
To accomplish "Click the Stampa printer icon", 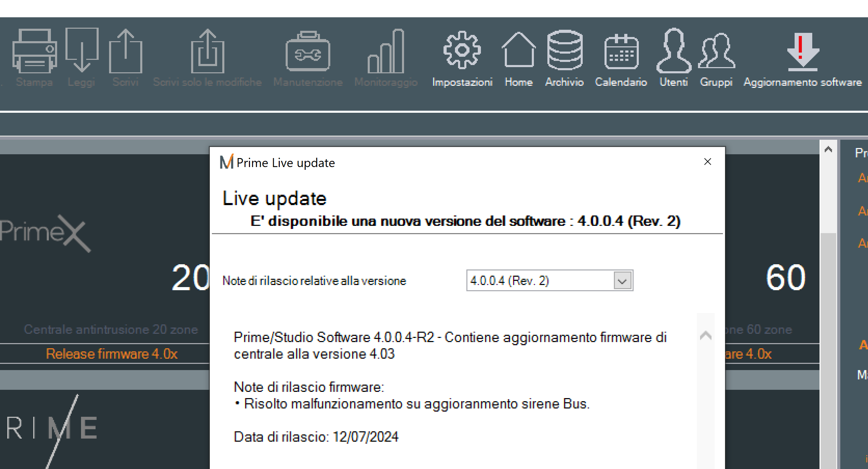I will pos(34,51).
